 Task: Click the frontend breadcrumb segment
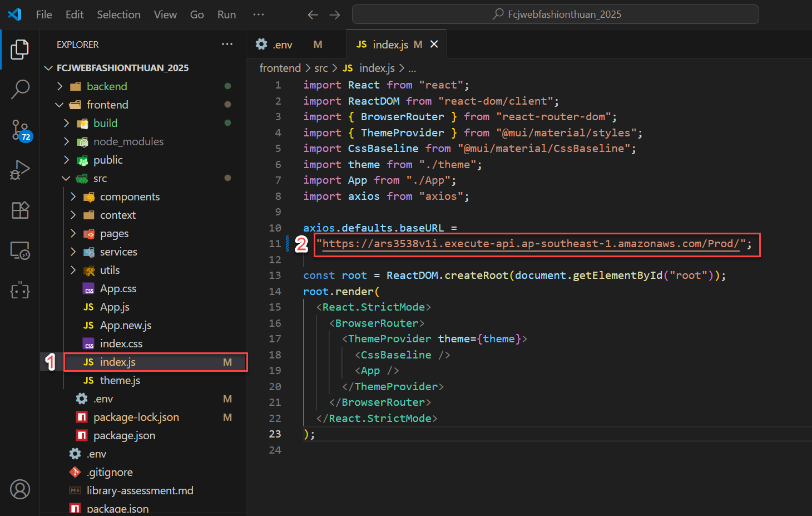click(x=280, y=68)
